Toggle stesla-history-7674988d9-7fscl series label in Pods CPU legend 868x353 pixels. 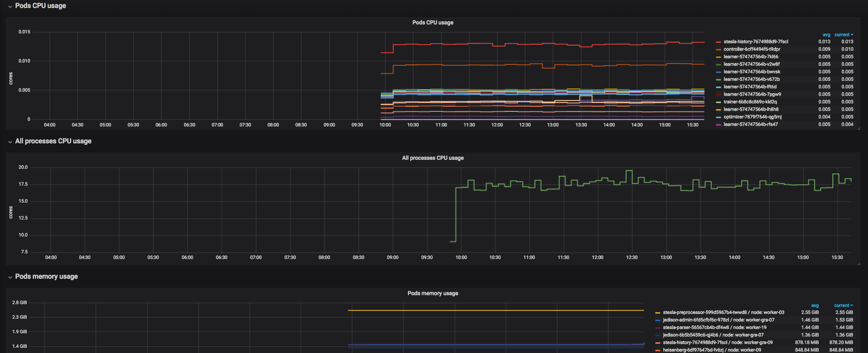point(756,42)
